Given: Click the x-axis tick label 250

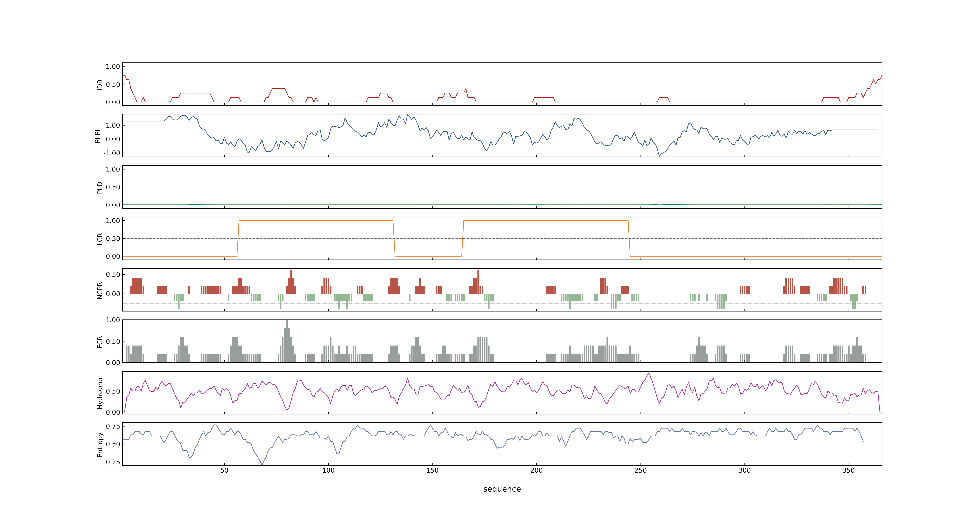Looking at the screenshot, I should 641,470.
